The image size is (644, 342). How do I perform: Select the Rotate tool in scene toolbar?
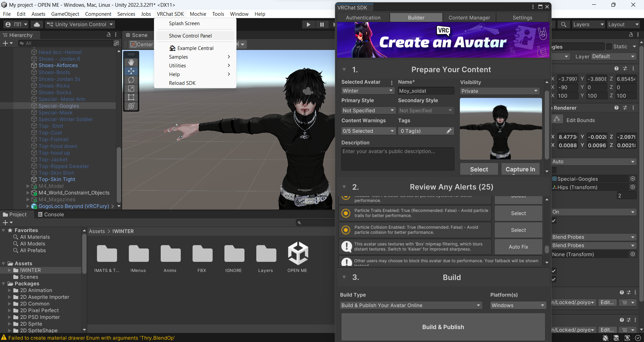131,80
